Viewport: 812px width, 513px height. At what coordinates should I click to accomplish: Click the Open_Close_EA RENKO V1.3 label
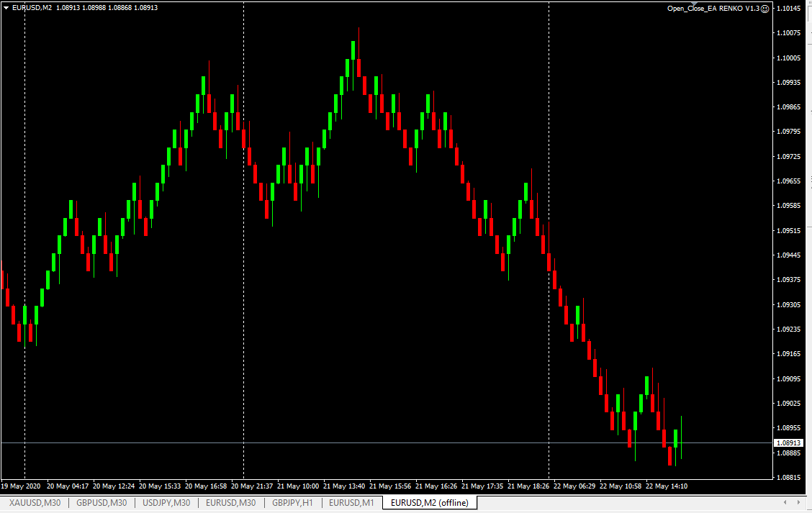713,9
